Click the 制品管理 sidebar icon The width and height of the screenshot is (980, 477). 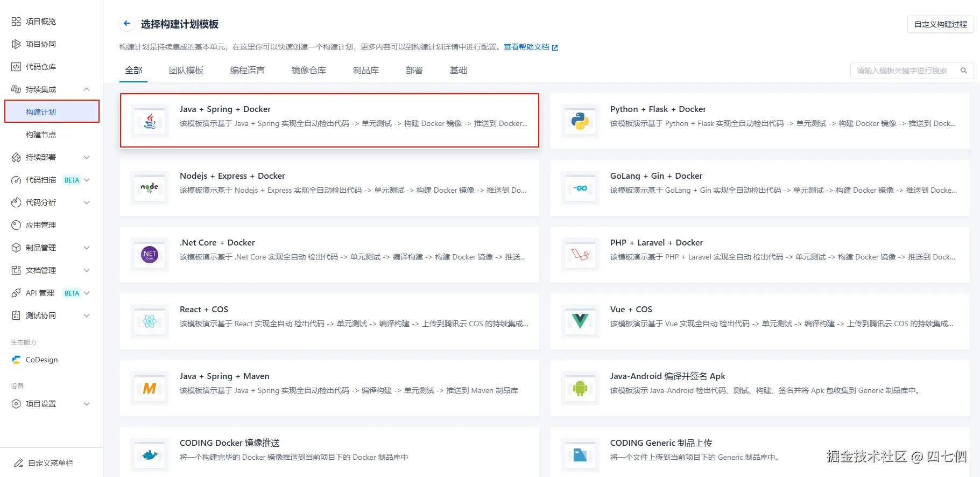pyautogui.click(x=16, y=248)
